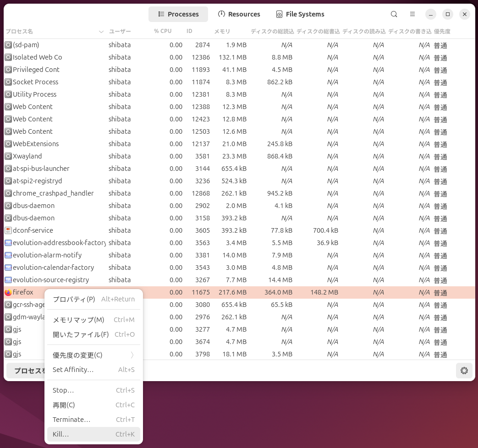Click the gear icon beside Xwayland

pos(8,156)
